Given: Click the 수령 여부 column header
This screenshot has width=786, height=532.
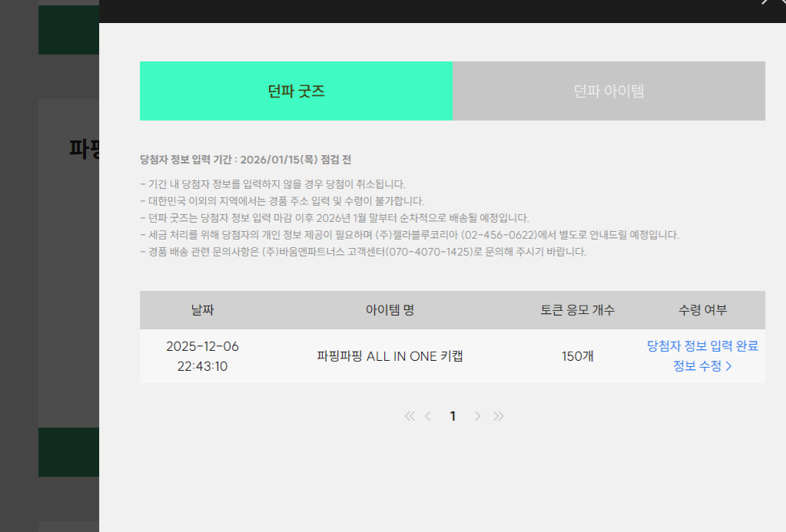Looking at the screenshot, I should (702, 310).
